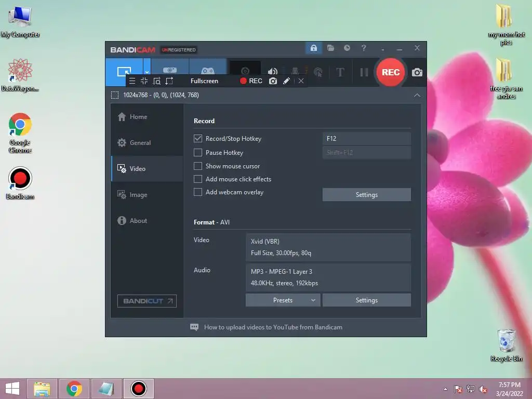This screenshot has width=532, height=399.
Task: Click the shrink-to-rectangle icon in Fullscreen bar
Action: point(144,81)
